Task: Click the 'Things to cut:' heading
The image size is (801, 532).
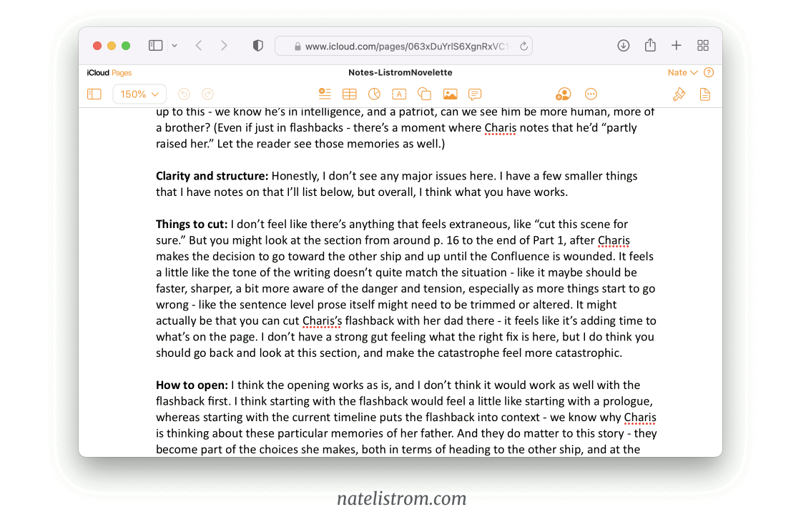Action: [x=192, y=224]
